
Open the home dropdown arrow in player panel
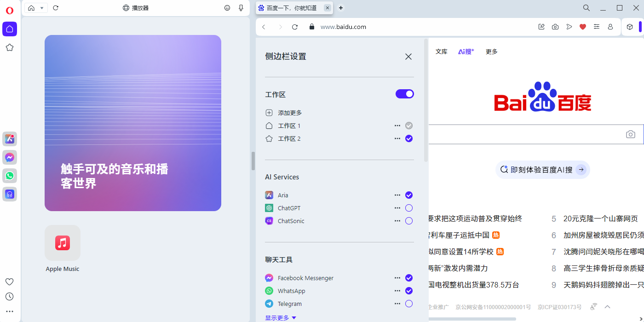[42, 8]
